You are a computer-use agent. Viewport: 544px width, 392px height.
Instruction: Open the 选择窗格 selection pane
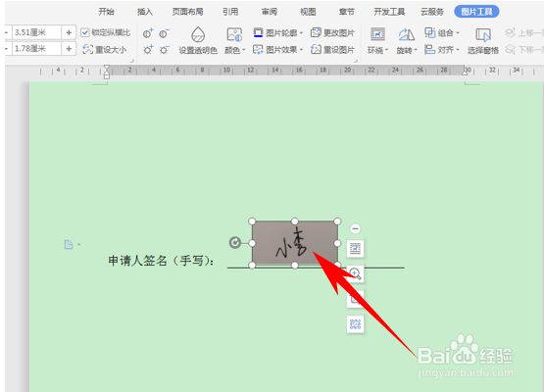pos(483,41)
